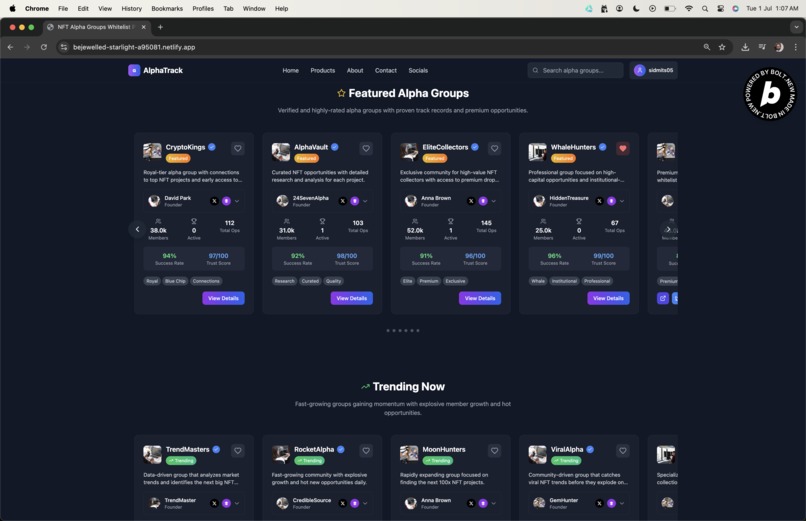This screenshot has height=521, width=806.
Task: Click RocketAlpha group thumbnail image
Action: pos(281,454)
